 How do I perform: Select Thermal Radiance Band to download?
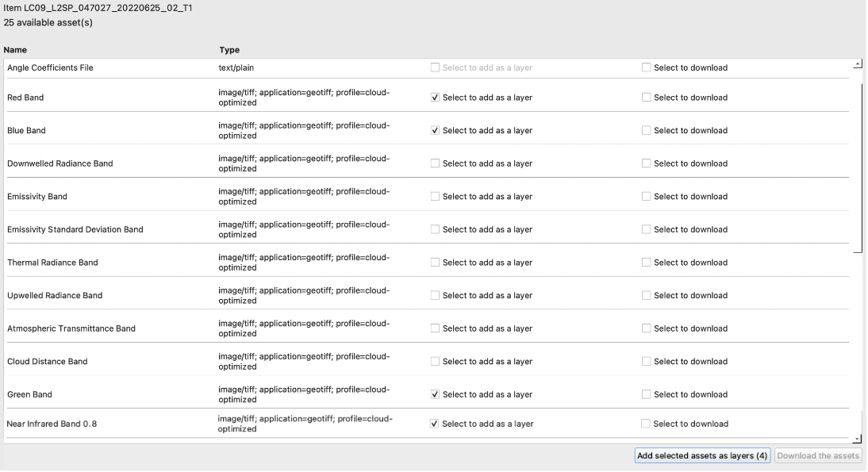(x=646, y=263)
